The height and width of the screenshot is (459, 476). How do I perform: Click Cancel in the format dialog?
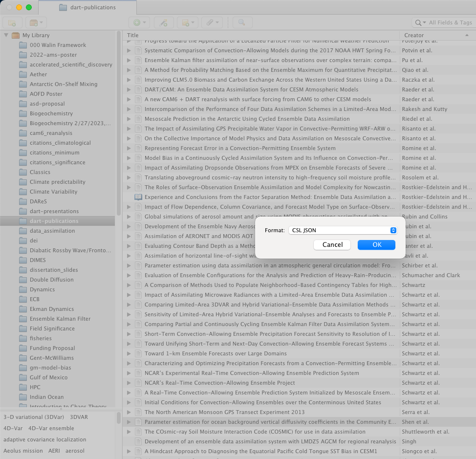pos(332,244)
